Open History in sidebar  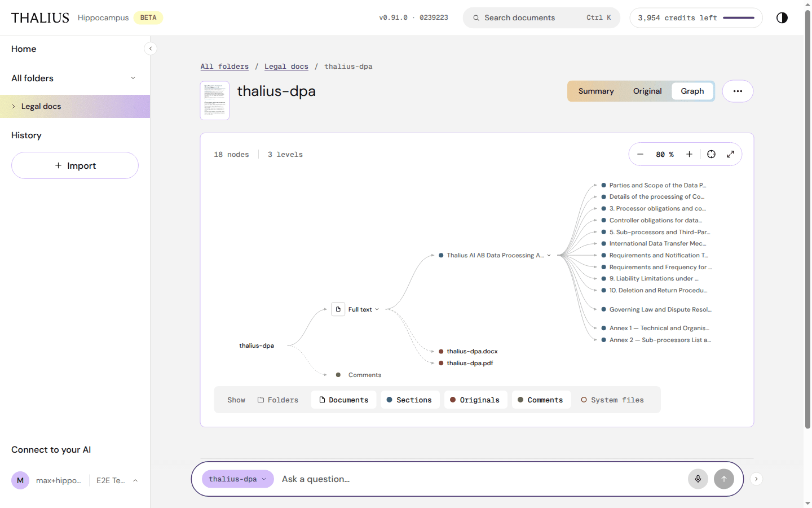coord(27,135)
